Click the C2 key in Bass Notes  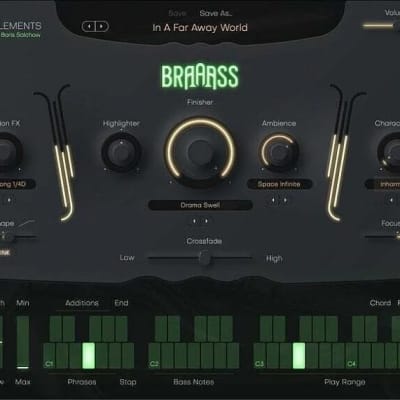(154, 356)
